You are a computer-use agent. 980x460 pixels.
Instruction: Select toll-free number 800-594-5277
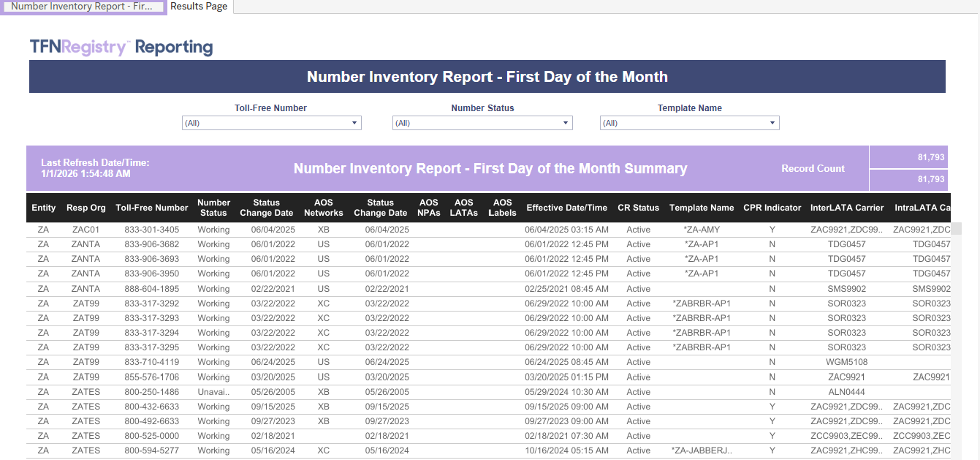click(x=152, y=450)
